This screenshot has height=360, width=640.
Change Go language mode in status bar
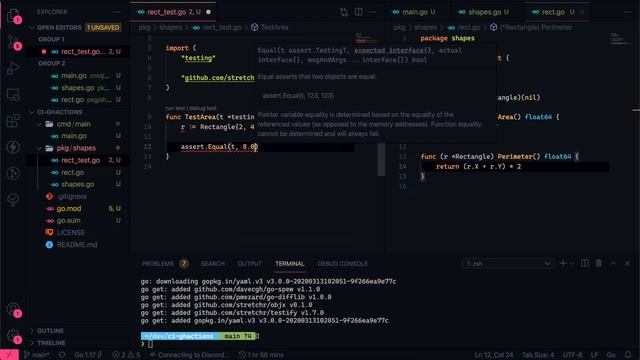point(611,355)
